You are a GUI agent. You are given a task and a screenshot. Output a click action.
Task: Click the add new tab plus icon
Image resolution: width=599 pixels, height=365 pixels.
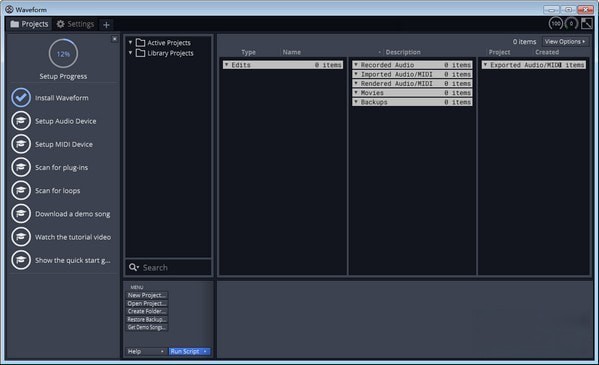pyautogui.click(x=106, y=25)
